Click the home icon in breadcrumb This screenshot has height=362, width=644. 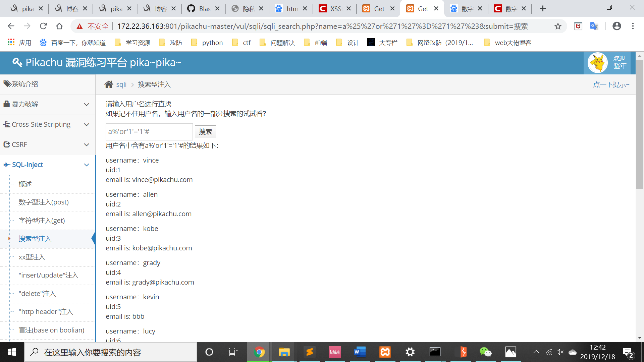tap(109, 84)
